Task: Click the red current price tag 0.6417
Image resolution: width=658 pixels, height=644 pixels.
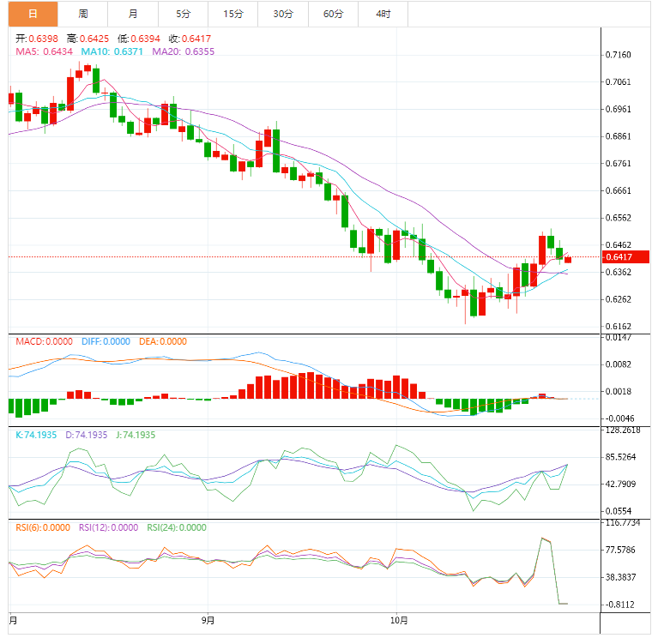Action: tap(625, 257)
